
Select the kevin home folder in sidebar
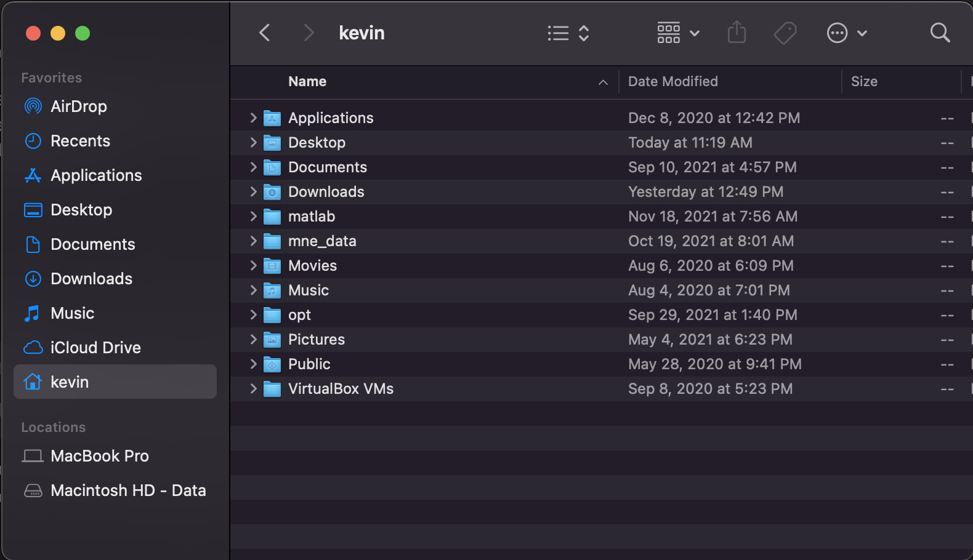(115, 382)
